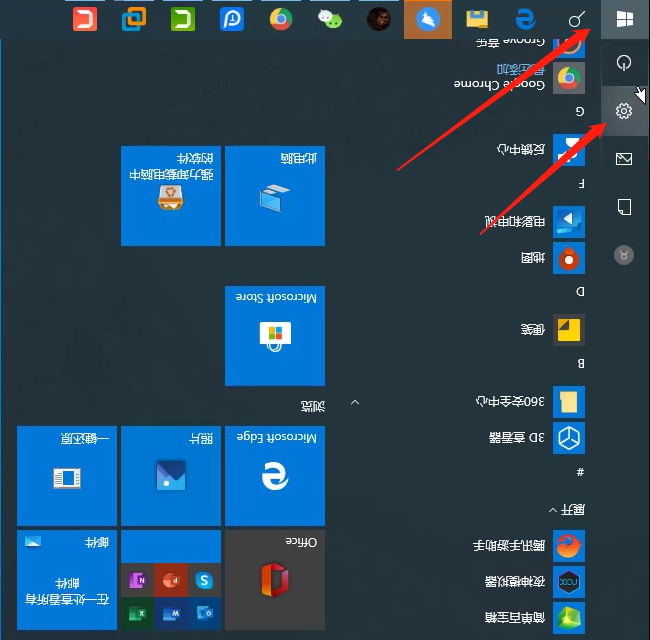Open the 照片 Photos tile
The width and height of the screenshot is (650, 640).
click(171, 476)
